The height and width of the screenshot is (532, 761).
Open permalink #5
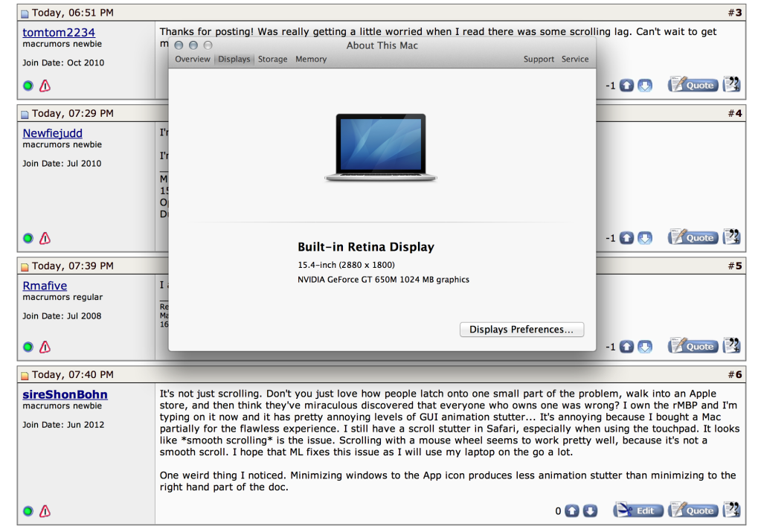[x=735, y=266]
